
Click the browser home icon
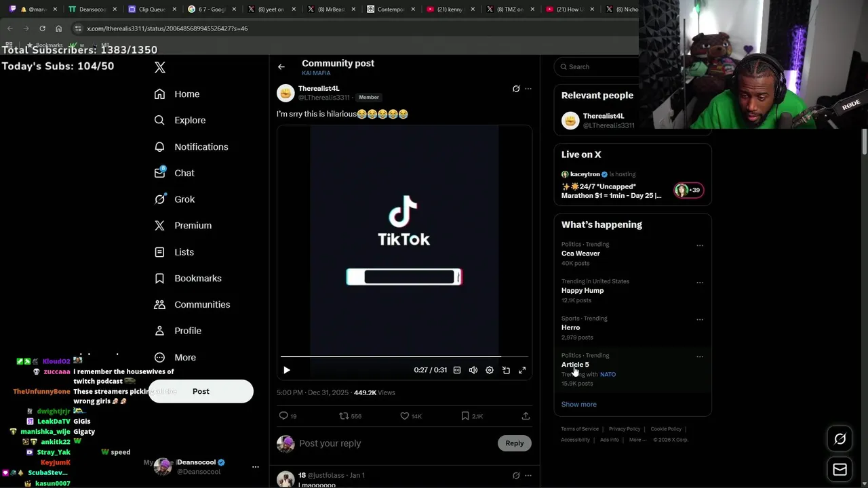[58, 28]
